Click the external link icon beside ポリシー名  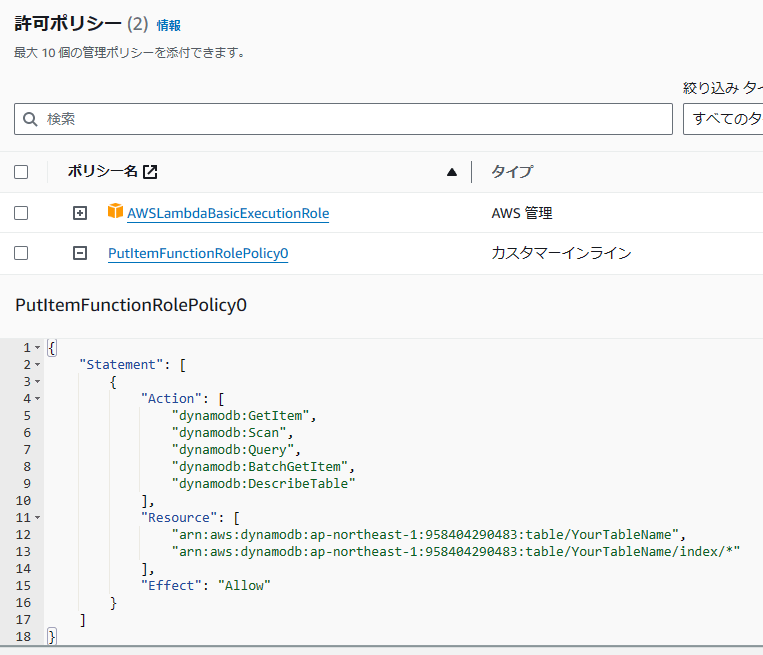150,172
